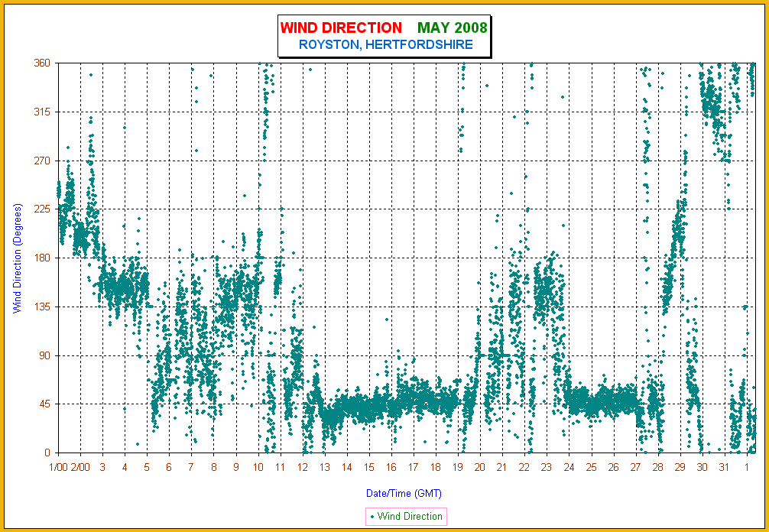This screenshot has height=532, width=769.
Task: Select day 31 on the x-axis
Action: coord(723,467)
